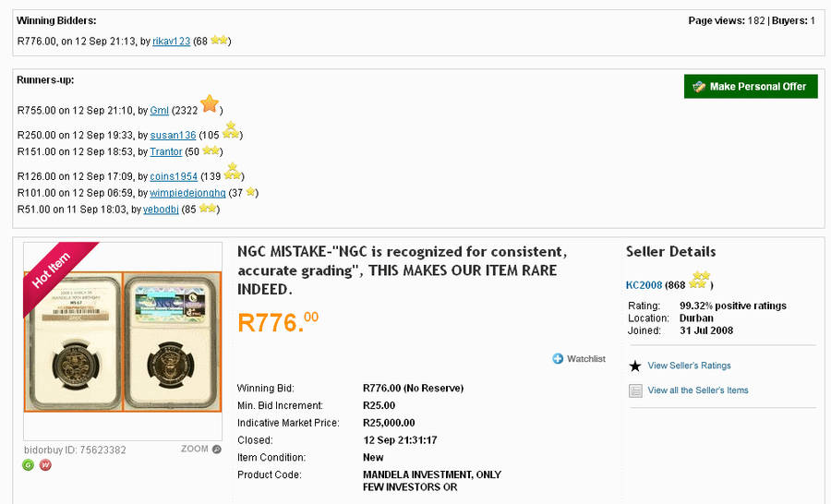Click the orange star beside Gml
Viewport: 831px width, 504px height.
pyautogui.click(x=209, y=104)
